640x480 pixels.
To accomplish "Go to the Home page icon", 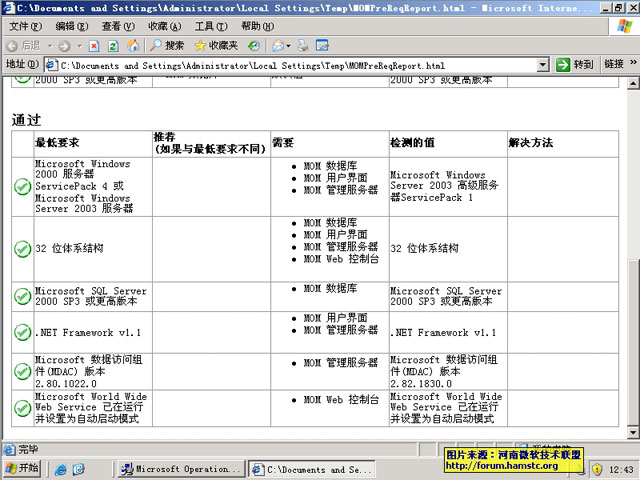I will (133, 46).
